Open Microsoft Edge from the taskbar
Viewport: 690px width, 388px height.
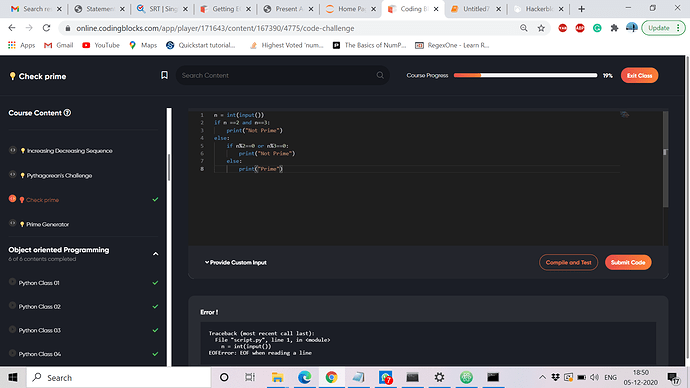[x=305, y=377]
